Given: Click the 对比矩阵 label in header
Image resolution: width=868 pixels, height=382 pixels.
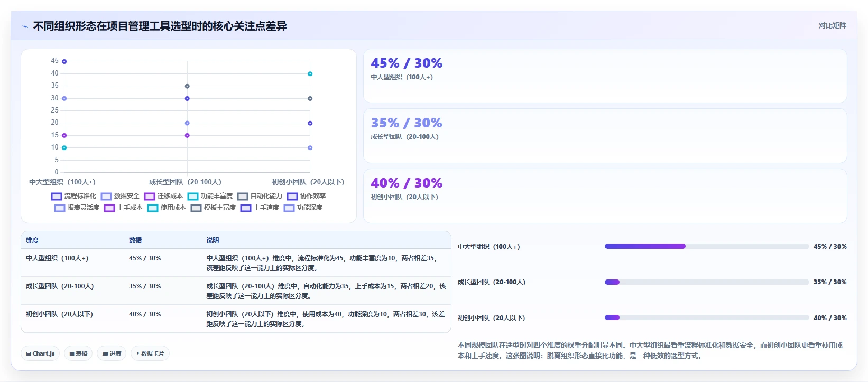Looking at the screenshot, I should click(x=832, y=25).
